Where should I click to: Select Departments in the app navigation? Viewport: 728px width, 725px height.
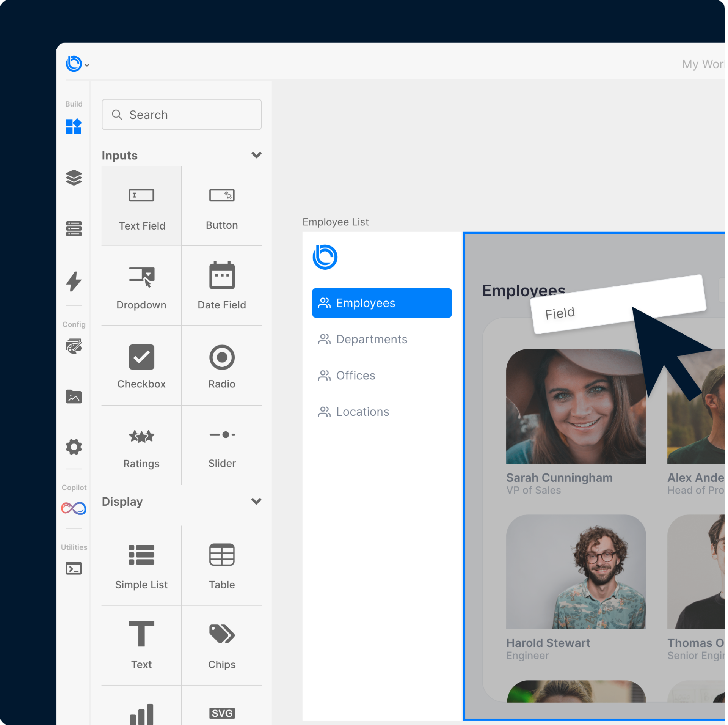click(x=371, y=339)
